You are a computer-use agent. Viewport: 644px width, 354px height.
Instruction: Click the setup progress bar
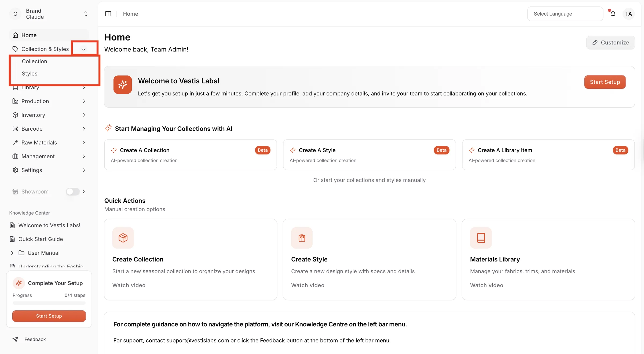click(49, 303)
